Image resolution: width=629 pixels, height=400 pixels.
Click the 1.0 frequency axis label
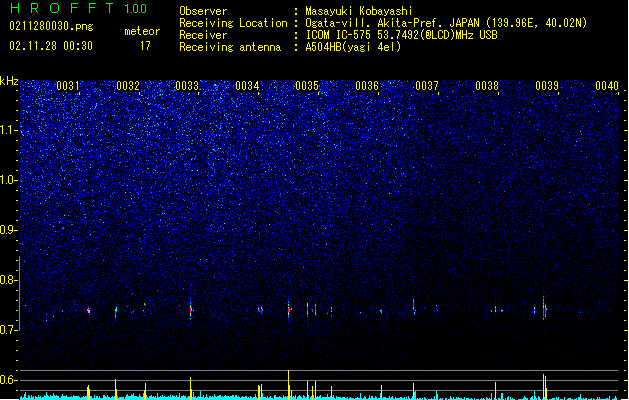(x=8, y=180)
